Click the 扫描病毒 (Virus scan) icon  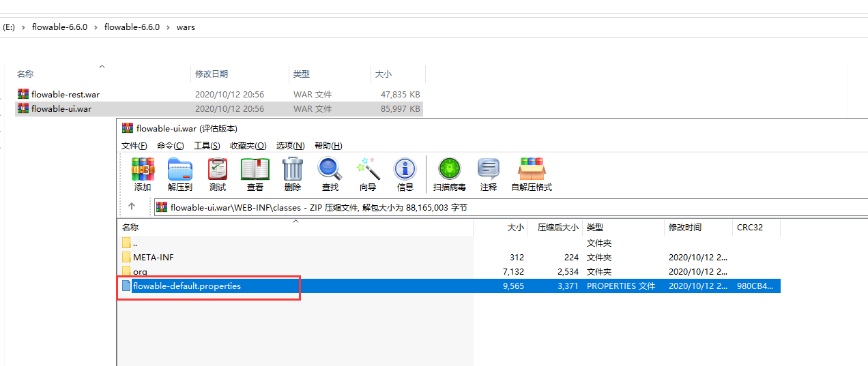(450, 169)
